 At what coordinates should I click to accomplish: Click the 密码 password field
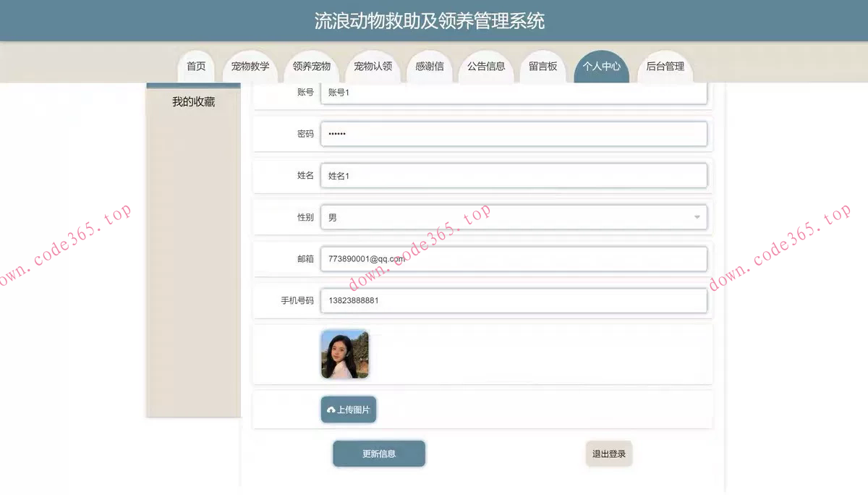point(514,134)
